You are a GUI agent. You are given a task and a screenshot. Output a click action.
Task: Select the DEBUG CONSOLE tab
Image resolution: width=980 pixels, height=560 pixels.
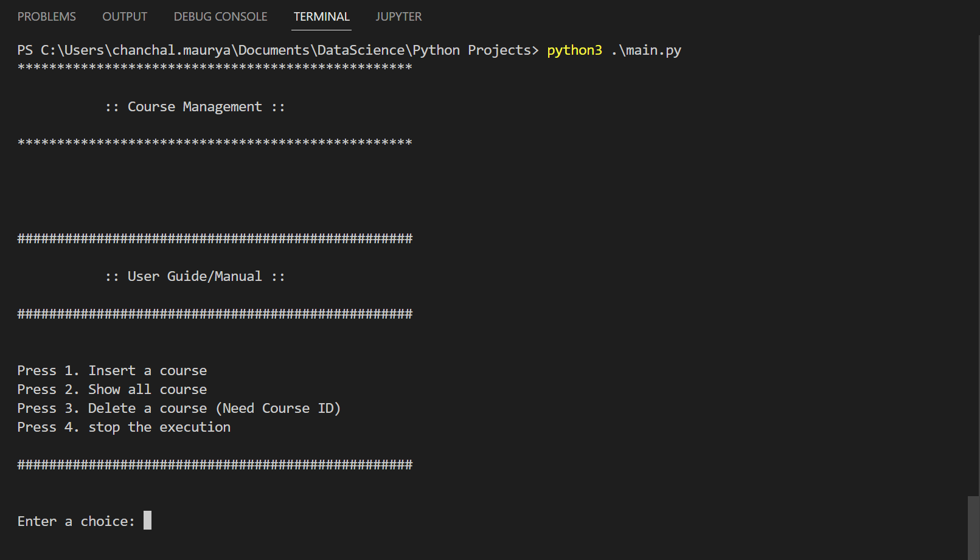[220, 16]
